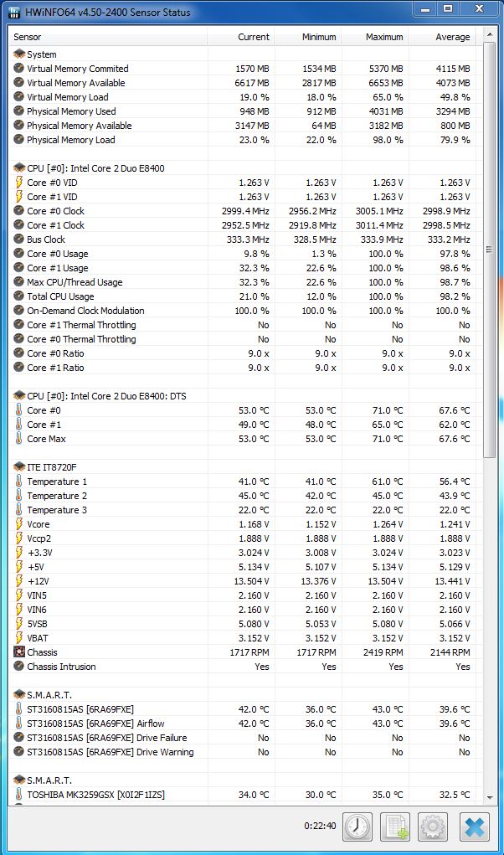
Task: Click the HWiNFO64 title bar icon
Action: pyautogui.click(x=15, y=12)
